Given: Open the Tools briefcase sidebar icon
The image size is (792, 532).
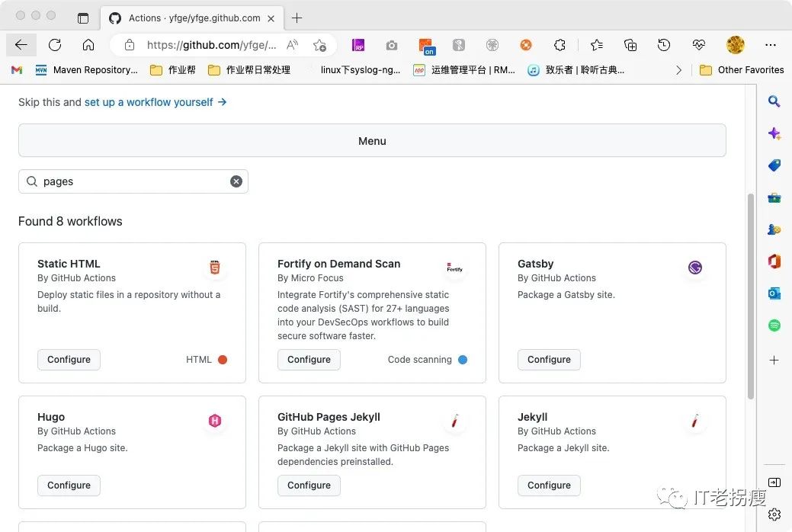Looking at the screenshot, I should [x=774, y=197].
